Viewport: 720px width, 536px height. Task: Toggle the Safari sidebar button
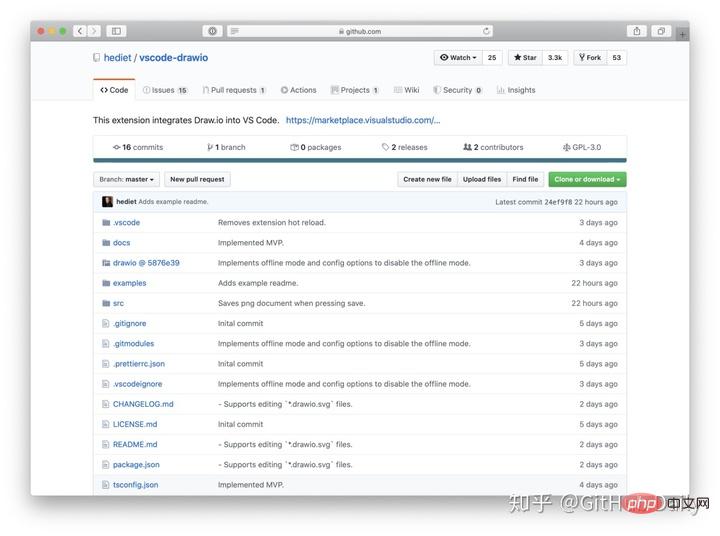coord(116,31)
